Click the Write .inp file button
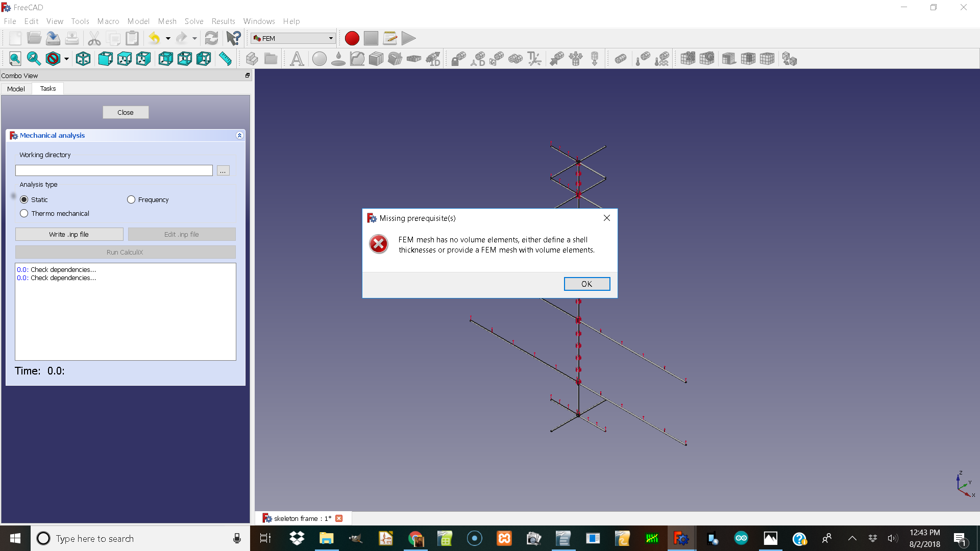The height and width of the screenshot is (551, 980). [69, 234]
